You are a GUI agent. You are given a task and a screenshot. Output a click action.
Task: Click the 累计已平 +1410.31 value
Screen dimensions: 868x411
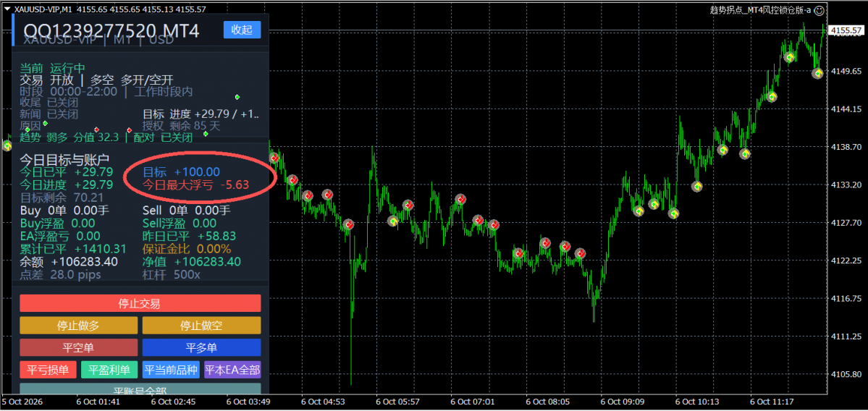73,248
